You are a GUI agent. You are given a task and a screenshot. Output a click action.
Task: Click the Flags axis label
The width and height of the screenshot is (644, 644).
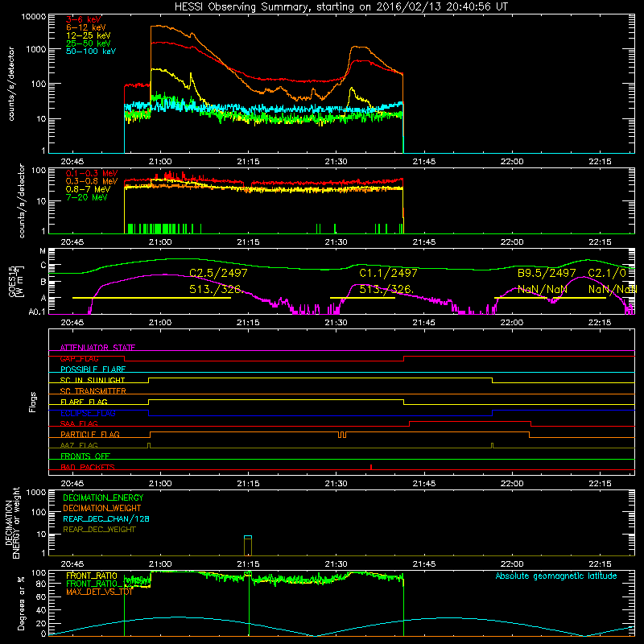click(33, 402)
